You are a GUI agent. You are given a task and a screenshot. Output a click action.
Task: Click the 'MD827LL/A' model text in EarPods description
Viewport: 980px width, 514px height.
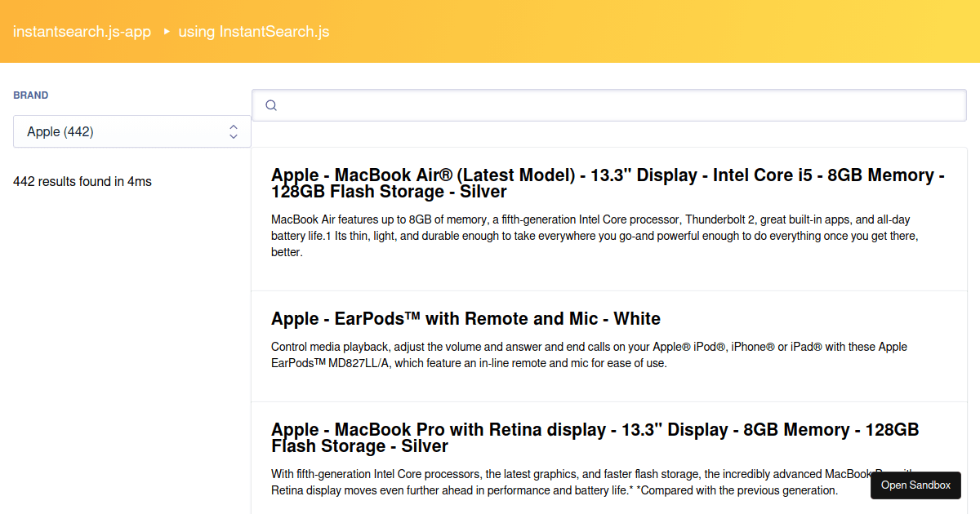(x=359, y=363)
